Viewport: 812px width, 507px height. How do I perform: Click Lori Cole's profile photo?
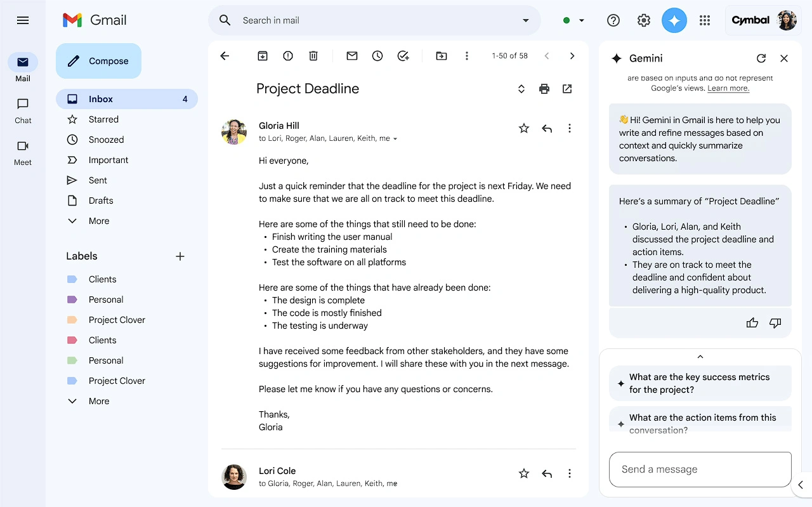click(x=234, y=477)
